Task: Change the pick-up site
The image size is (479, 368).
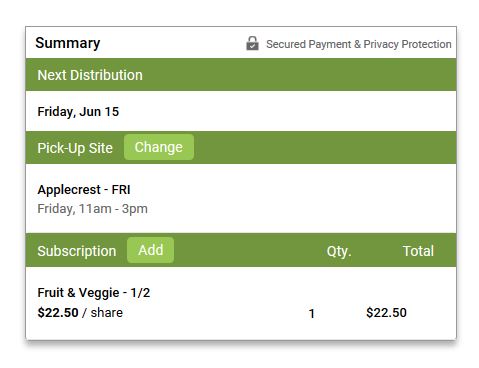Action: (159, 147)
